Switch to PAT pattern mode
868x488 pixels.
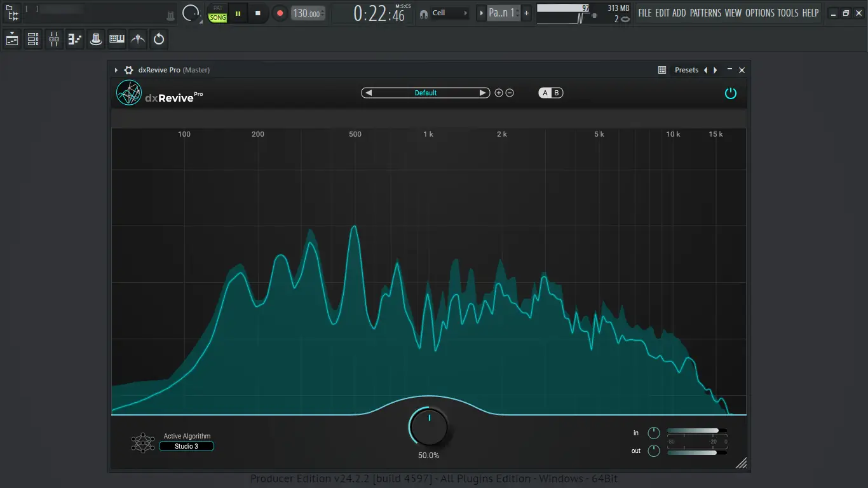[x=218, y=8]
